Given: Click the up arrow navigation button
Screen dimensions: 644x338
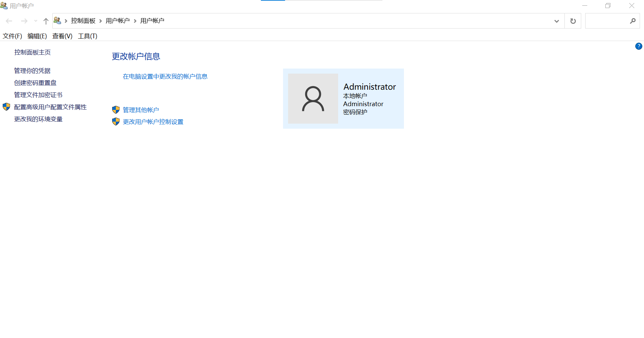Looking at the screenshot, I should coord(46,21).
